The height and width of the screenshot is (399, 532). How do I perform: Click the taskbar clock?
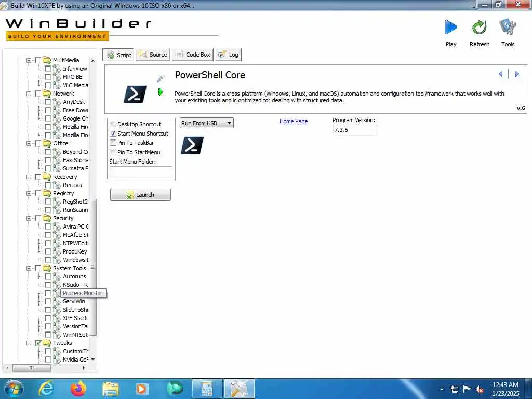pos(505,389)
